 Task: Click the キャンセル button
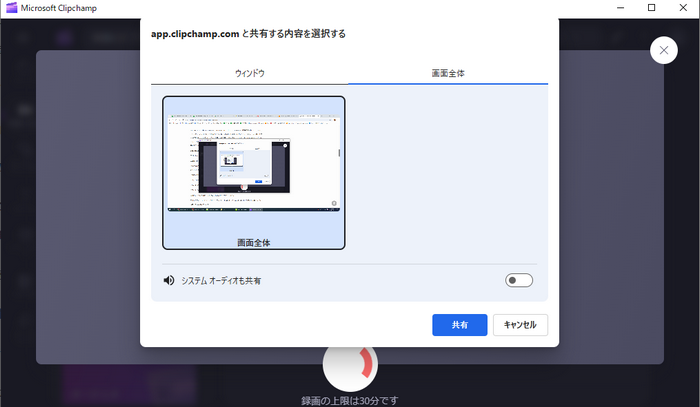tap(520, 325)
